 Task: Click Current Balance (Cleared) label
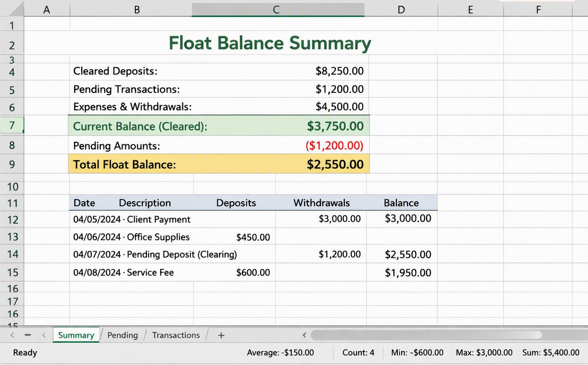pos(140,126)
